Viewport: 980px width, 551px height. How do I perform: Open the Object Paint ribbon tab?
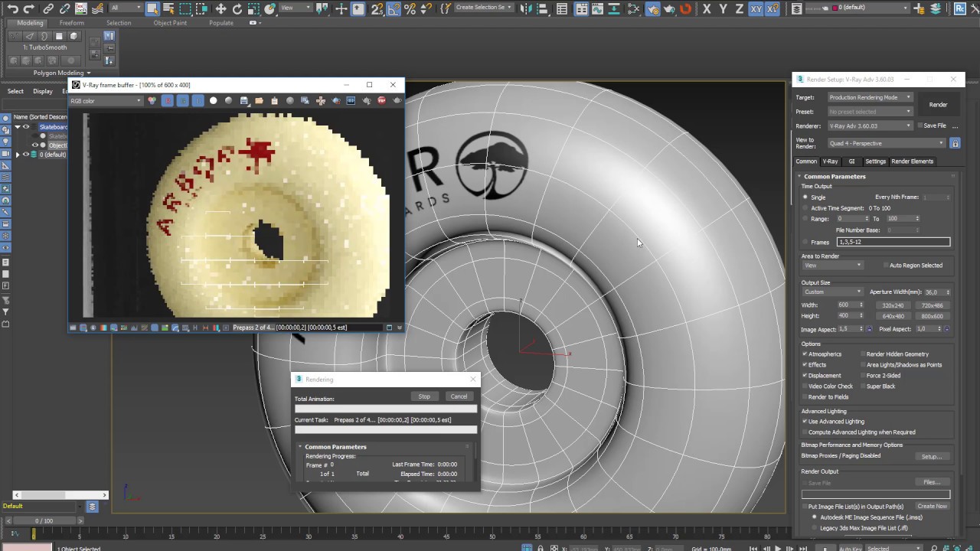pos(170,23)
